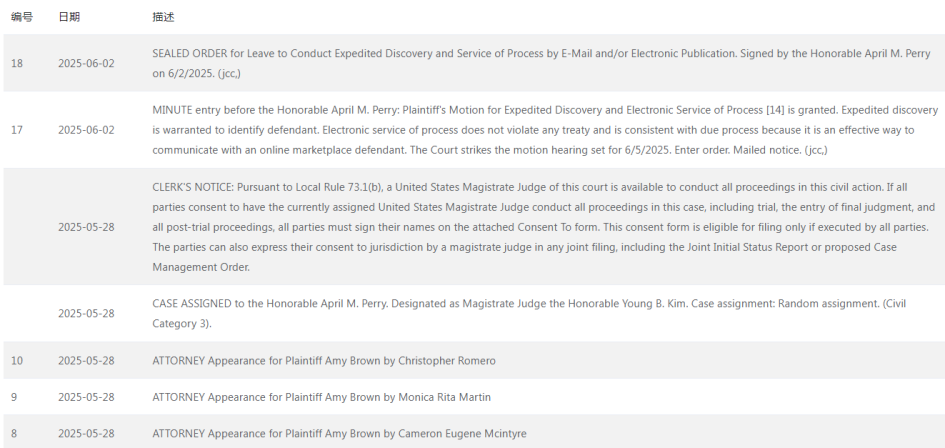
Task: Select docket entry number 9
Action: [14, 397]
